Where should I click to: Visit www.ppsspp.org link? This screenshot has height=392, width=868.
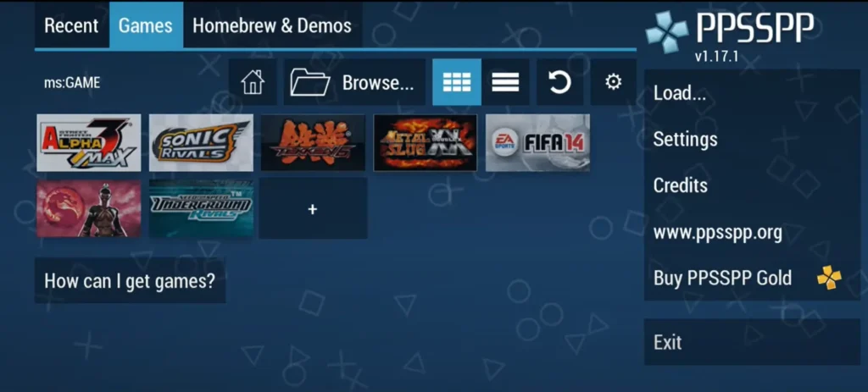(753, 232)
